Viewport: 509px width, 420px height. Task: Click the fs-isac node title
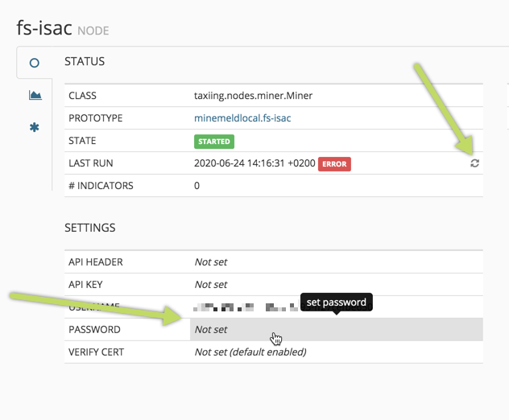[x=44, y=27]
